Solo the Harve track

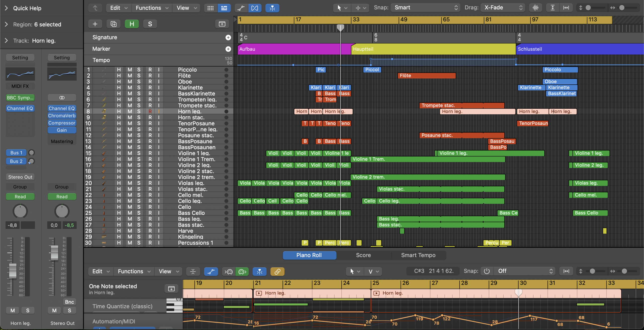pos(139,231)
